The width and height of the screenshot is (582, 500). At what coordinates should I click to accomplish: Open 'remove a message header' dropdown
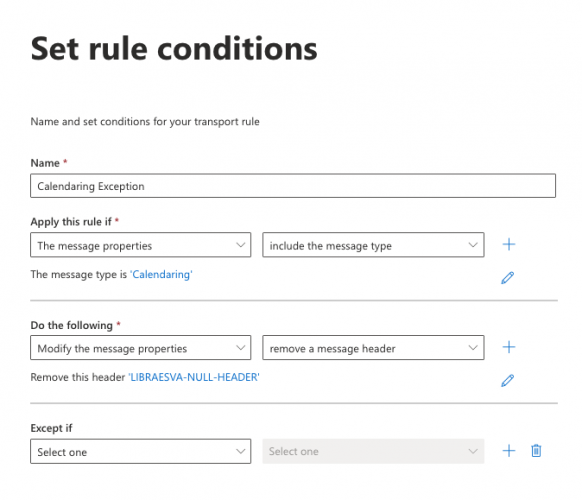pyautogui.click(x=373, y=348)
